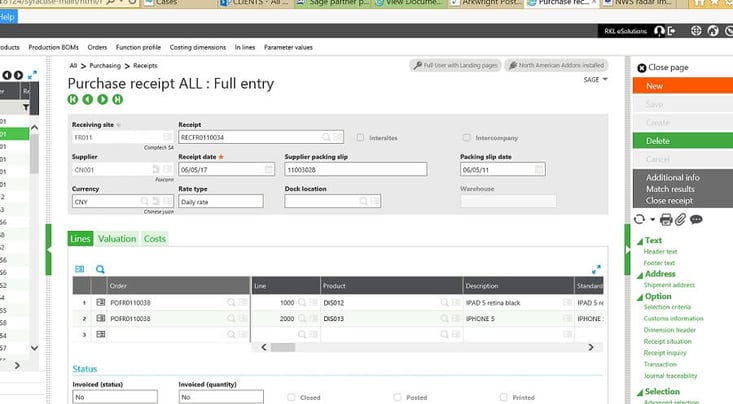Click lines grid scroll right arrow
Screen dimensions: 733x404
pos(591,347)
